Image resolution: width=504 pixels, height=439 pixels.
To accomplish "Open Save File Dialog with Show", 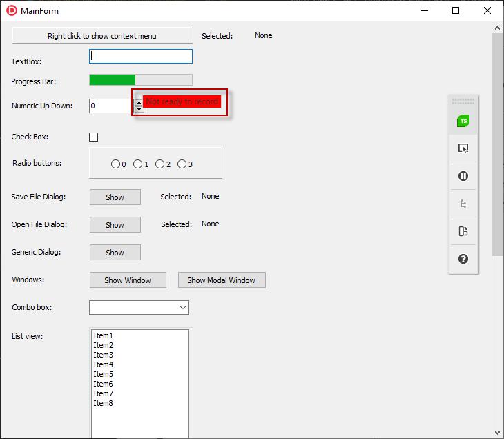I will tap(115, 197).
